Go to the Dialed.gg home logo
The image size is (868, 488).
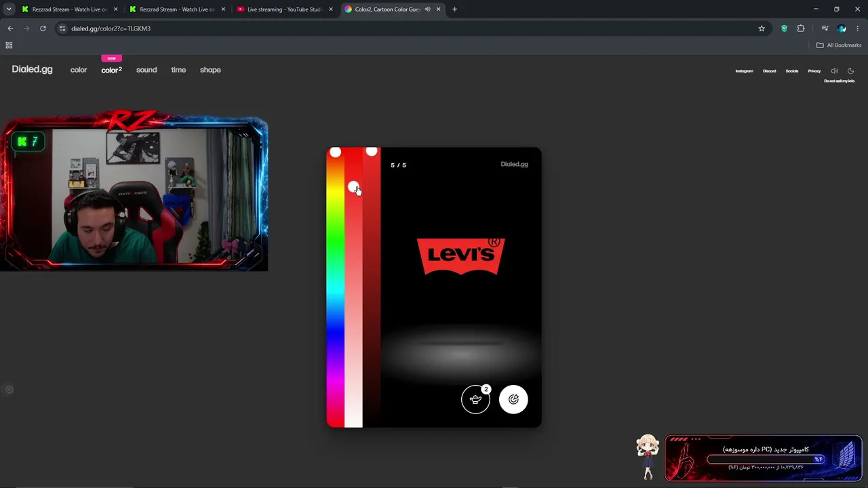[x=32, y=69]
